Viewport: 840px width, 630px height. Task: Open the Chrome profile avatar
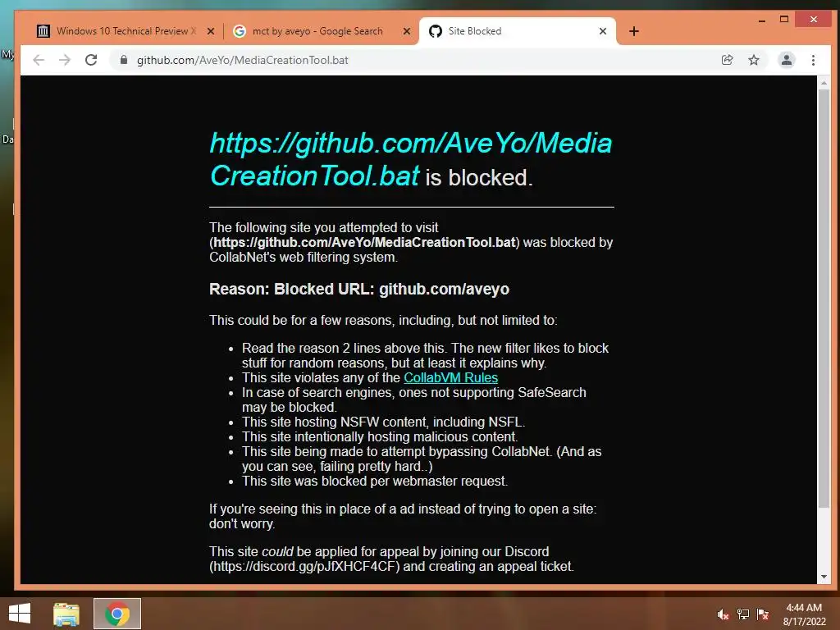(x=787, y=60)
